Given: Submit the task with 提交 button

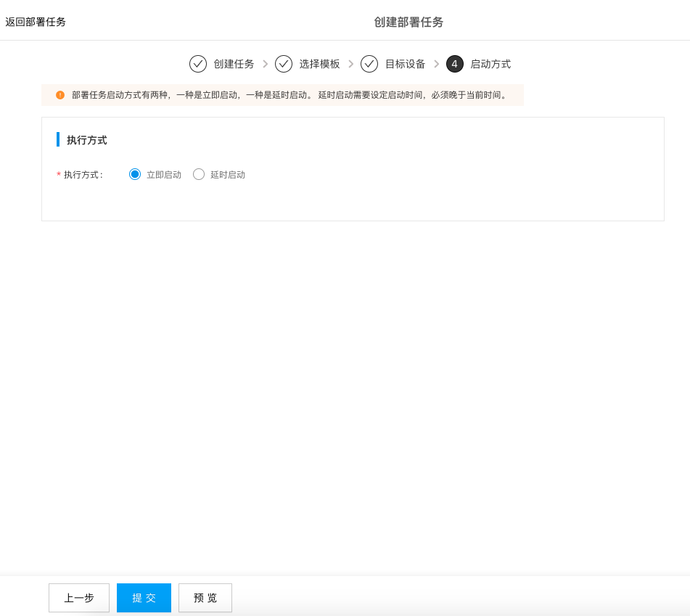Looking at the screenshot, I should (x=144, y=598).
